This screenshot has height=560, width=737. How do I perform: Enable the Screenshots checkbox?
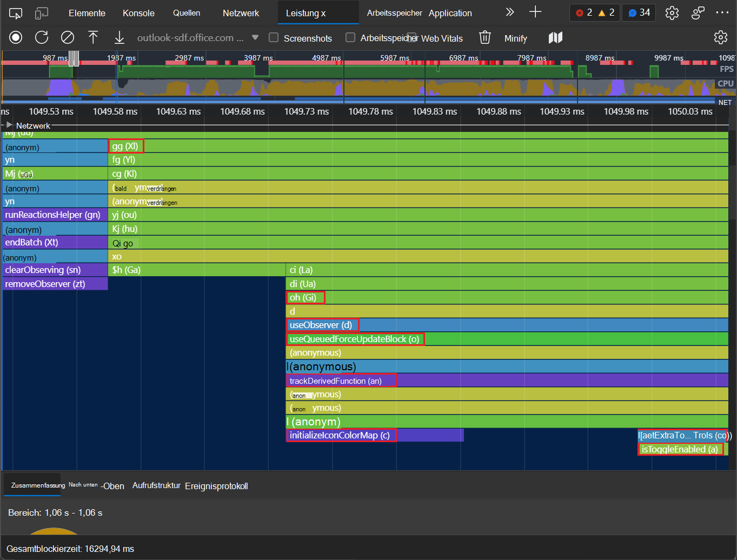pos(274,37)
